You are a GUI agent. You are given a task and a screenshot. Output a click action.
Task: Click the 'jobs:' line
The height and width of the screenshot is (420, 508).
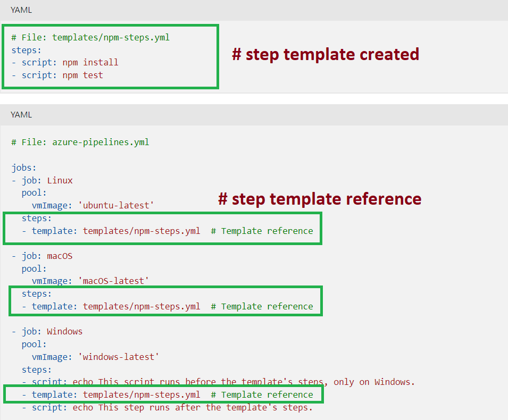pyautogui.click(x=23, y=168)
